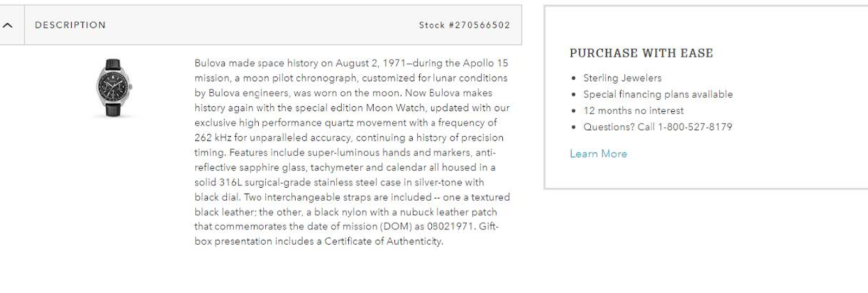
Task: Click the 12 months no interest item
Action: point(633,111)
